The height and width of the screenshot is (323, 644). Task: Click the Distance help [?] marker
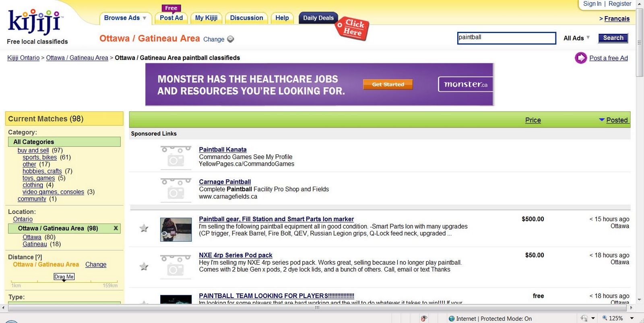pyautogui.click(x=39, y=257)
